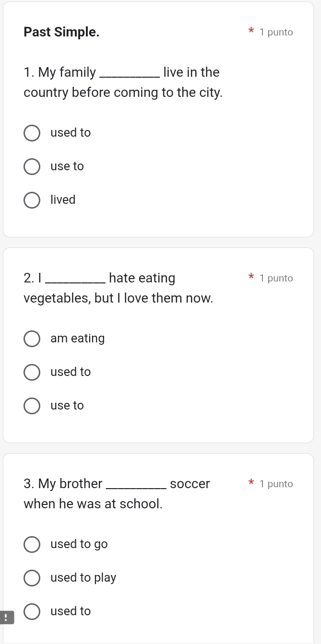Click "1 punto" label on question 3
Screen dimensions: 321x644
276,484
